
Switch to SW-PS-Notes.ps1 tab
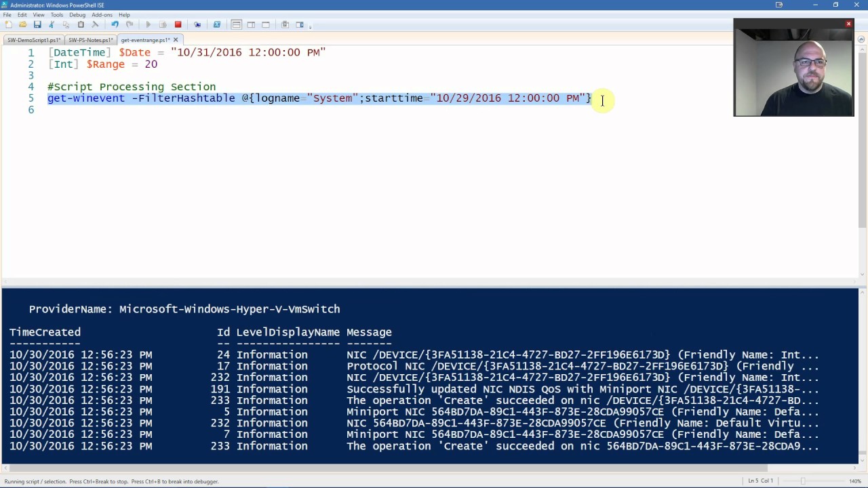tap(90, 40)
